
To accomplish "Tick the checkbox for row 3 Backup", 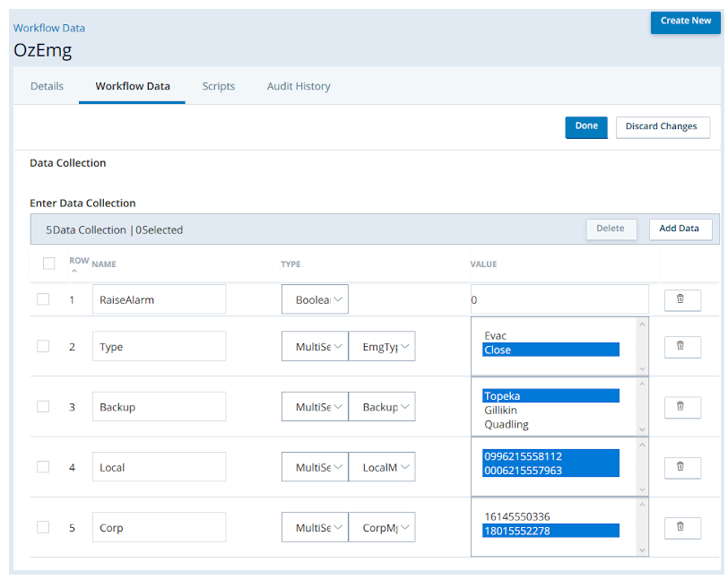I will (x=43, y=406).
